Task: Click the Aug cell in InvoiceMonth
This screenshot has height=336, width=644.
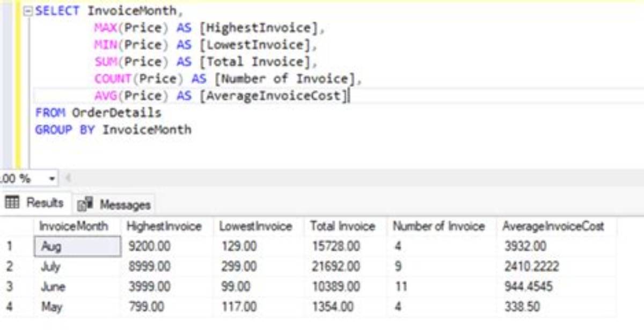Action: pyautogui.click(x=78, y=247)
